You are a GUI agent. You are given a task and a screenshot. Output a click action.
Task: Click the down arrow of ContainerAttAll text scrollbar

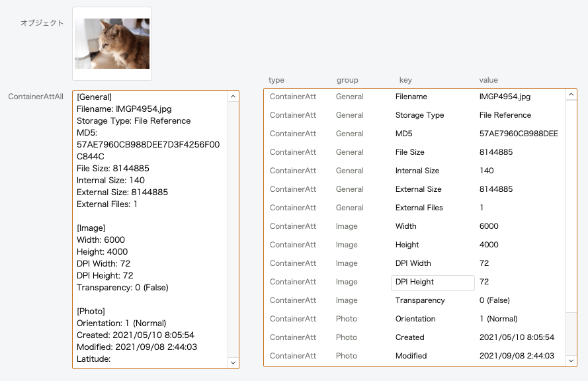[x=233, y=362]
